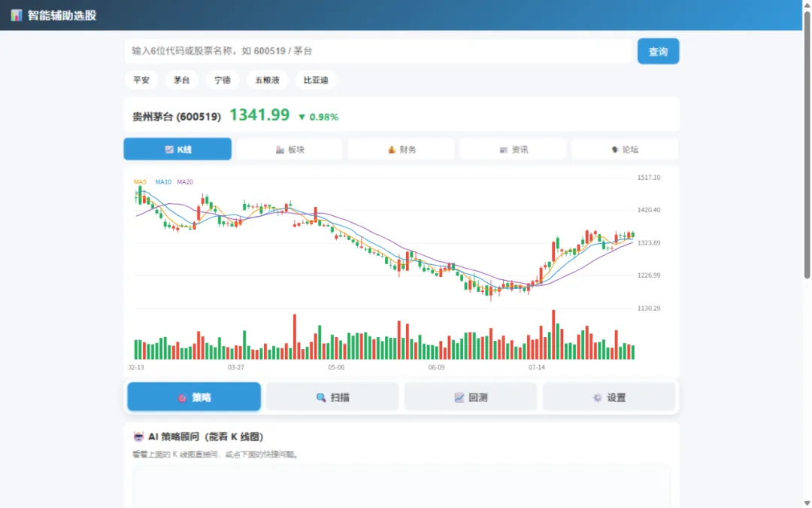Click the 1323.69 axis label
Viewport: 812px width, 508px height.
pyautogui.click(x=649, y=242)
